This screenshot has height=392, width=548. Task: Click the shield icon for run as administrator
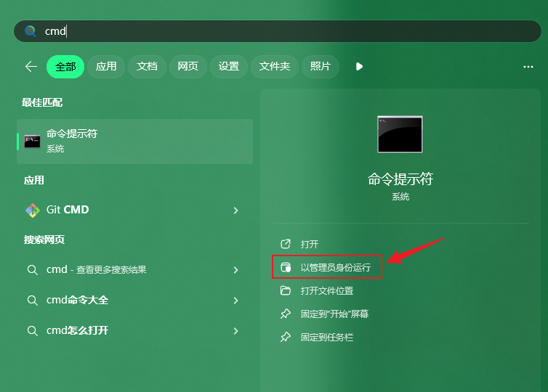point(286,267)
